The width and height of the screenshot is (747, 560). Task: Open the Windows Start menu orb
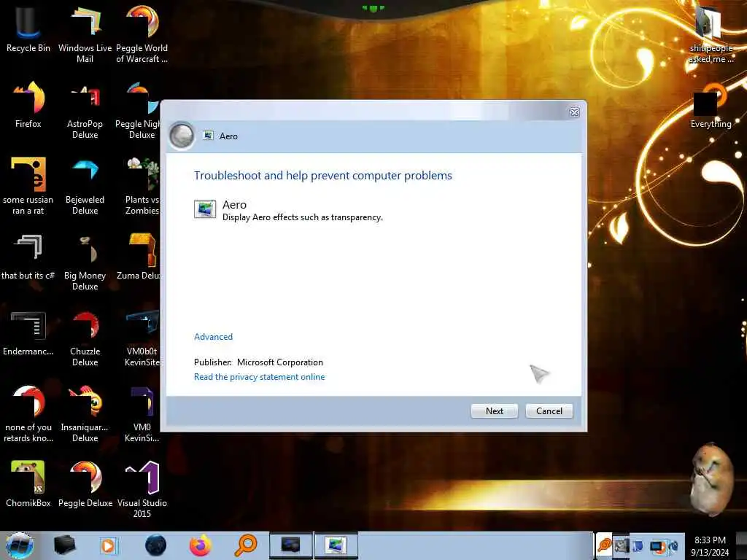point(19,545)
